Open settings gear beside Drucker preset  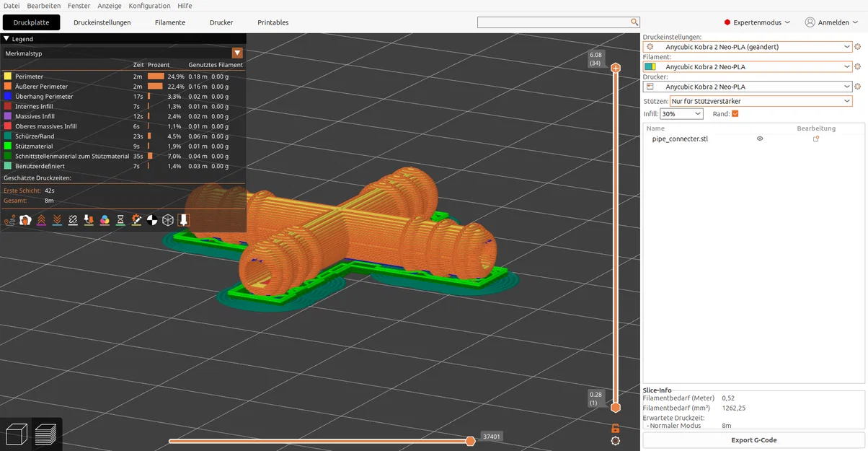tap(858, 87)
